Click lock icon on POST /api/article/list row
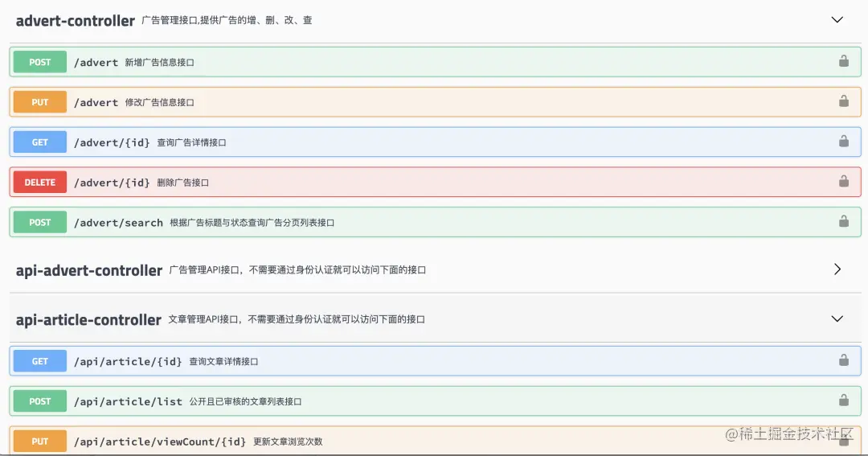 (x=844, y=400)
